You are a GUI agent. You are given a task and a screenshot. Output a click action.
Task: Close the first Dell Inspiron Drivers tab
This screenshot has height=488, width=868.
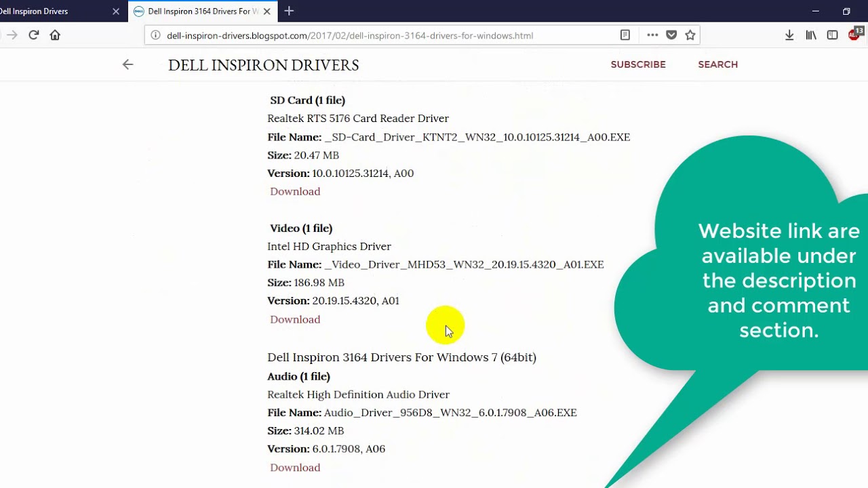(x=116, y=12)
